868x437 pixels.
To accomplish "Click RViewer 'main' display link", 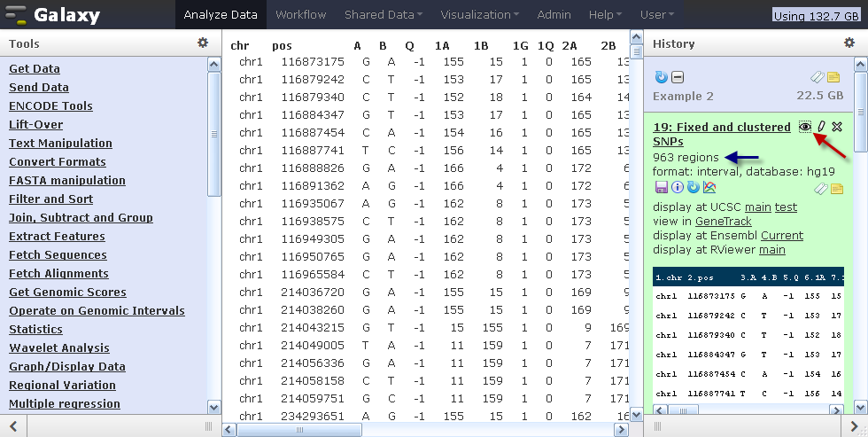I will point(771,249).
